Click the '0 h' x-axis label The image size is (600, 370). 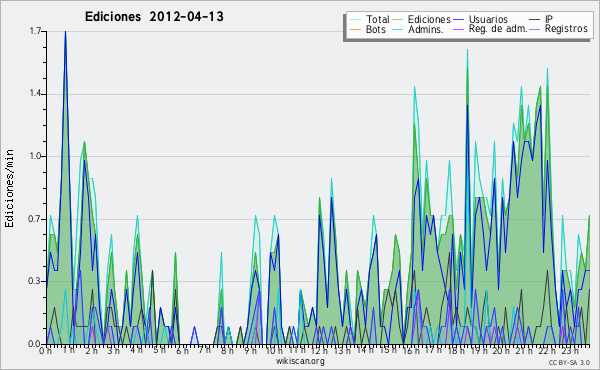pyautogui.click(x=46, y=351)
